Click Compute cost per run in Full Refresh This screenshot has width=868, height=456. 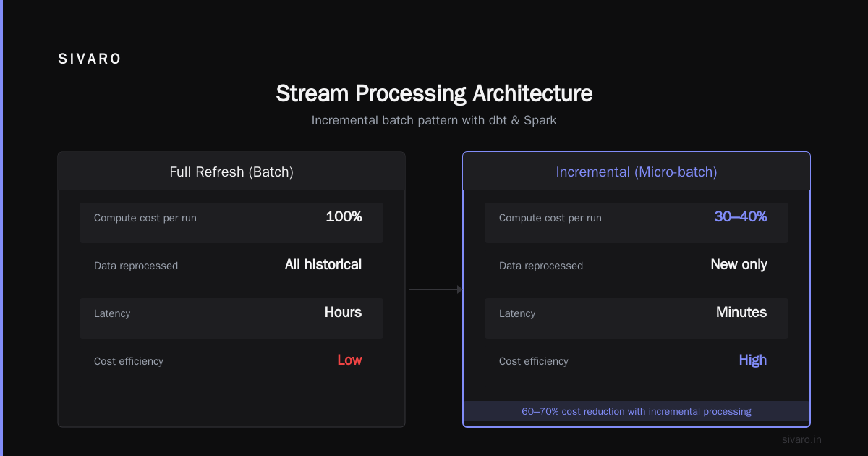tap(145, 218)
